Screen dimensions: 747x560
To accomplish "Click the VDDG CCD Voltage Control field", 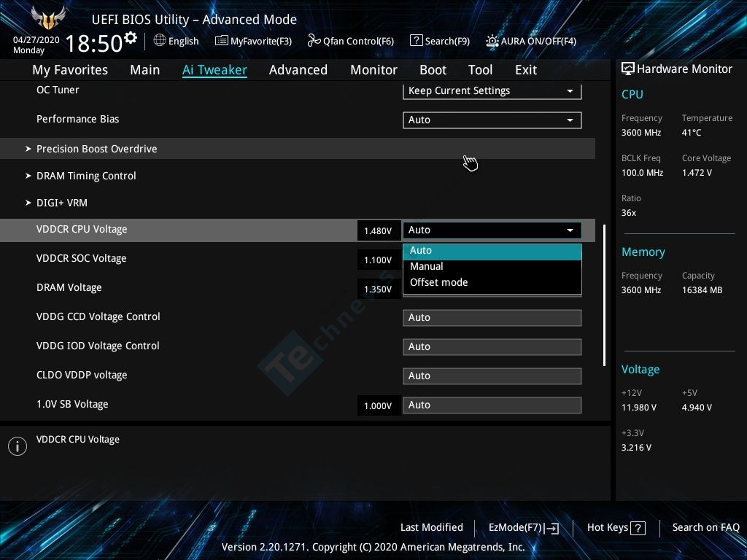I will (492, 318).
